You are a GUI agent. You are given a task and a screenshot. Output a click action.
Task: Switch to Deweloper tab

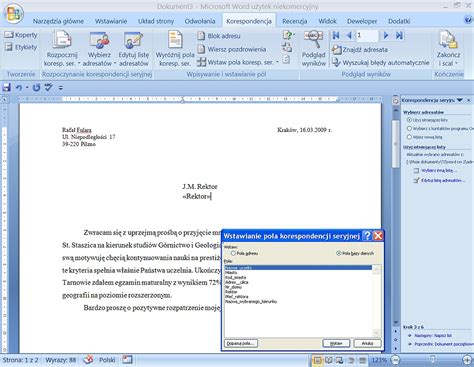point(362,21)
